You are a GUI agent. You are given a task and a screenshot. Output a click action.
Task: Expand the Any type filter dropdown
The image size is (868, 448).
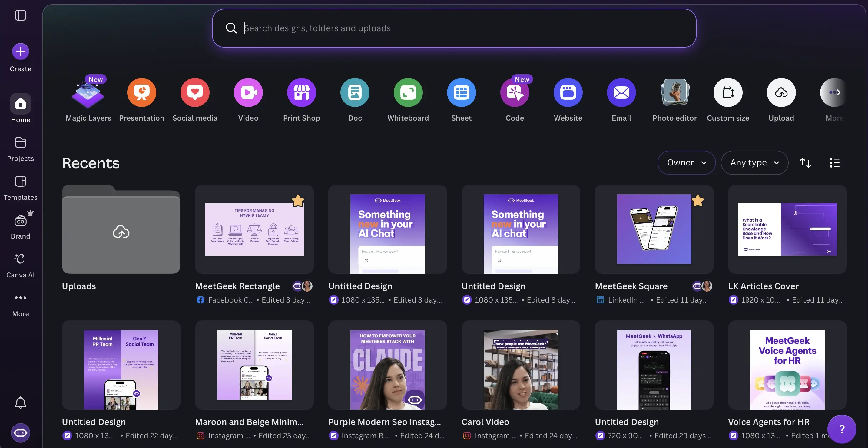pyautogui.click(x=754, y=162)
